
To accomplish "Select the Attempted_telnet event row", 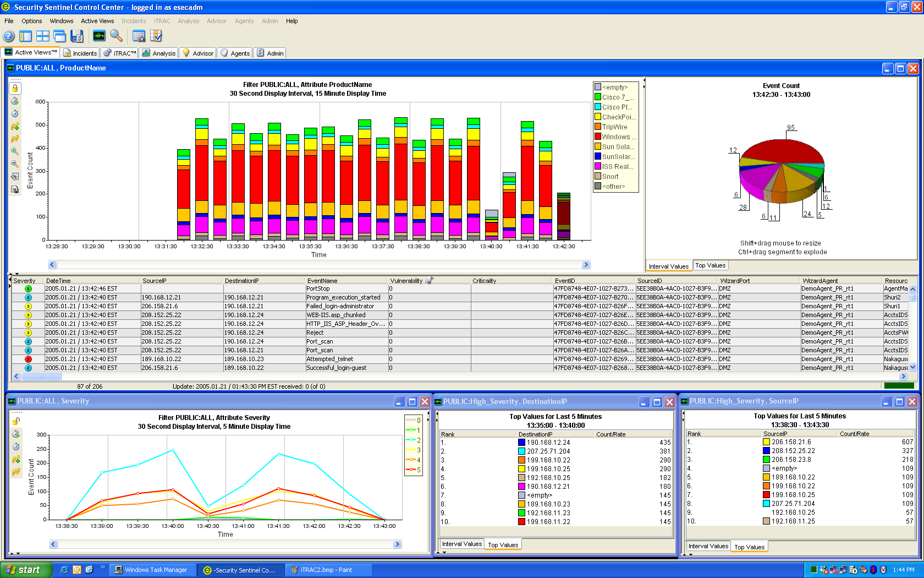I will click(x=460, y=359).
